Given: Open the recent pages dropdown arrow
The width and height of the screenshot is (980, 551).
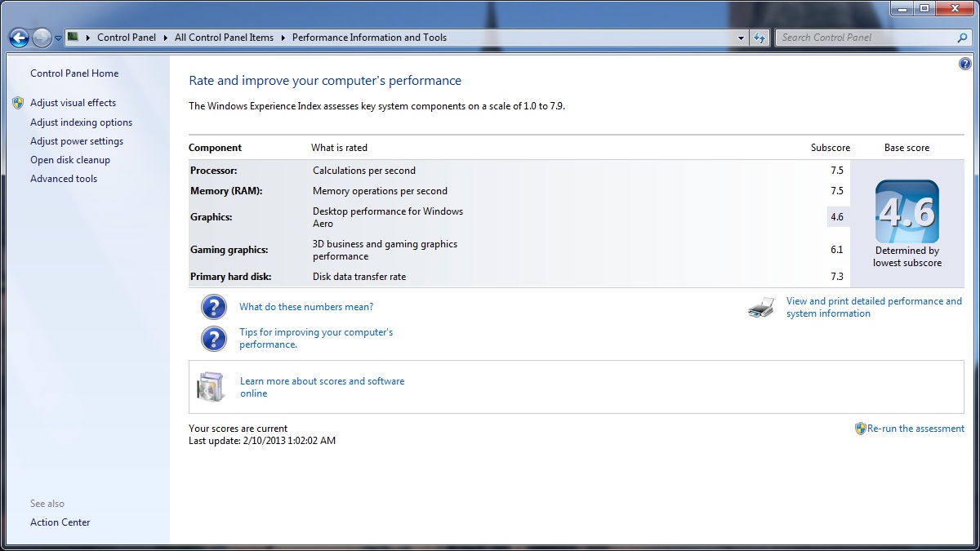Looking at the screenshot, I should 59,38.
